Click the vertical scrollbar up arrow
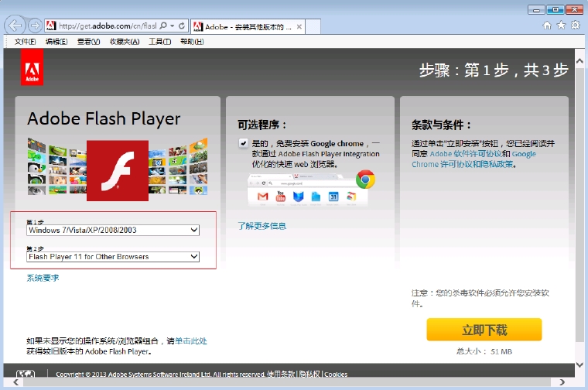Screen dimensions: 588x390 (x=579, y=61)
